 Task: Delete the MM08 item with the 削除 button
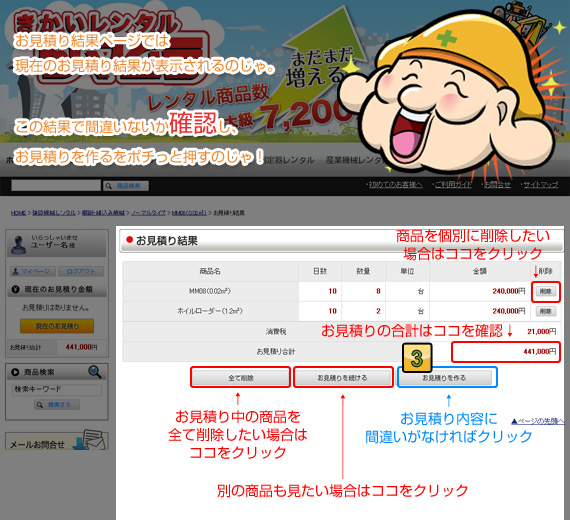pos(546,291)
